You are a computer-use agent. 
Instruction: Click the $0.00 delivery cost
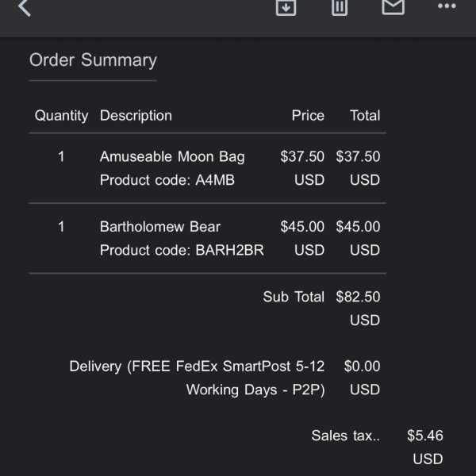coord(362,378)
